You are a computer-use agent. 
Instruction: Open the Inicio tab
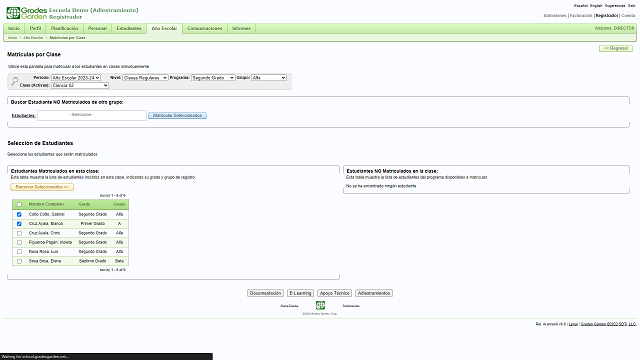pyautogui.click(x=14, y=28)
